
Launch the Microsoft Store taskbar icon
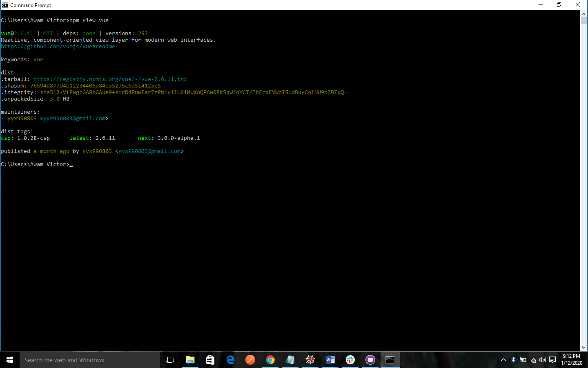click(x=210, y=360)
